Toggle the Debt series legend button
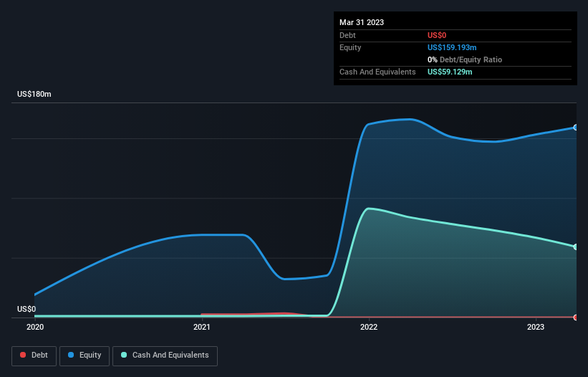 [34, 355]
